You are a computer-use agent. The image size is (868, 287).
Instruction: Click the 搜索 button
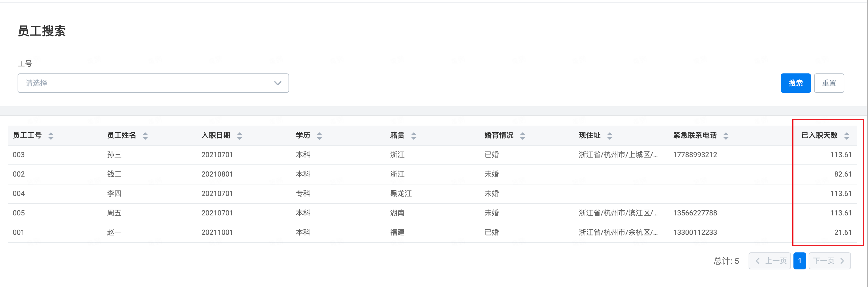tap(796, 83)
